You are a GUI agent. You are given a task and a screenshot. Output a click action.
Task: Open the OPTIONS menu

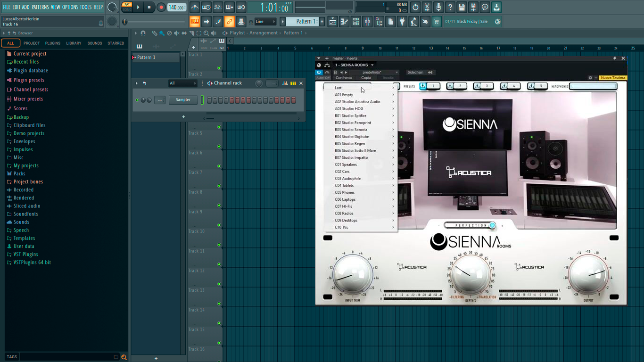click(x=70, y=7)
